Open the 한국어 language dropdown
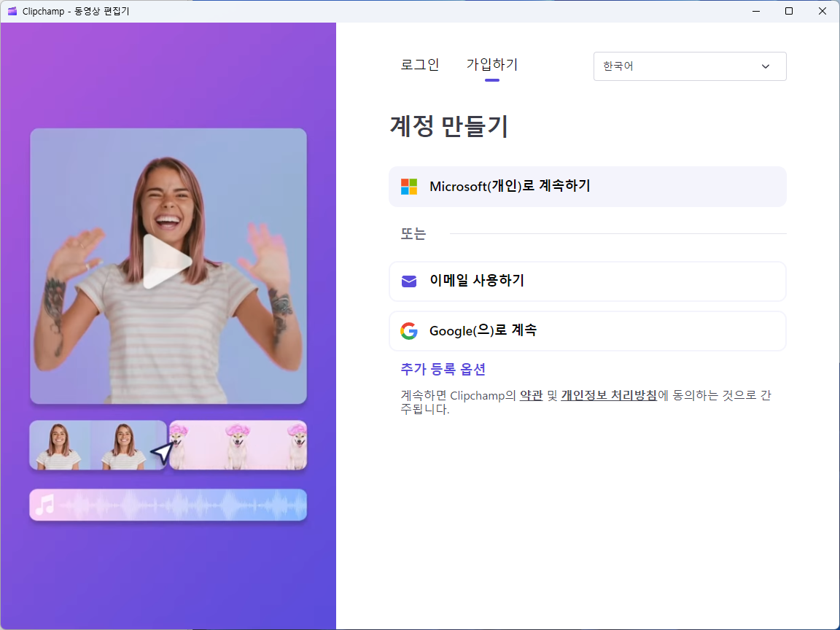The image size is (840, 630). coord(690,66)
